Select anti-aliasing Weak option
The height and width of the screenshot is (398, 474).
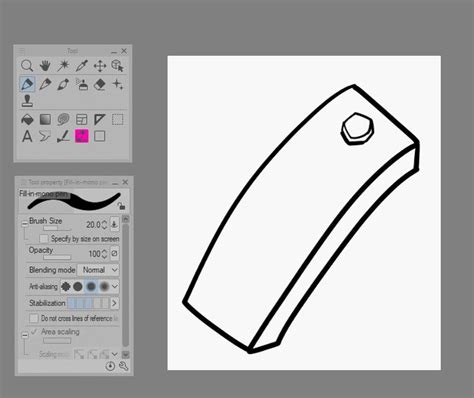pos(78,286)
